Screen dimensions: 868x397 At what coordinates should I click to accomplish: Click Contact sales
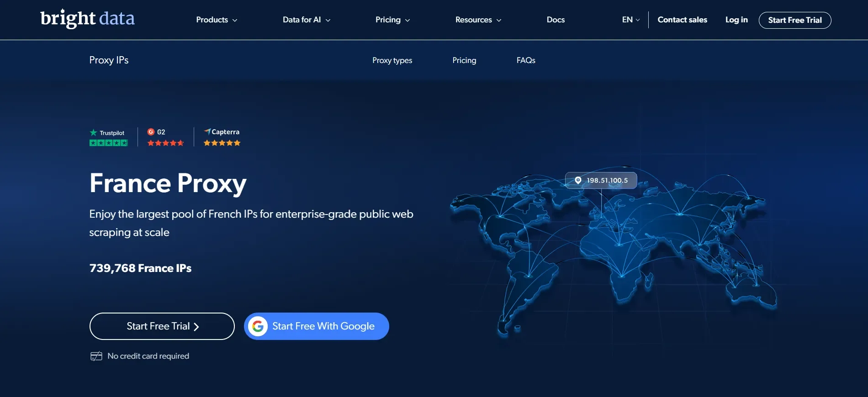682,20
